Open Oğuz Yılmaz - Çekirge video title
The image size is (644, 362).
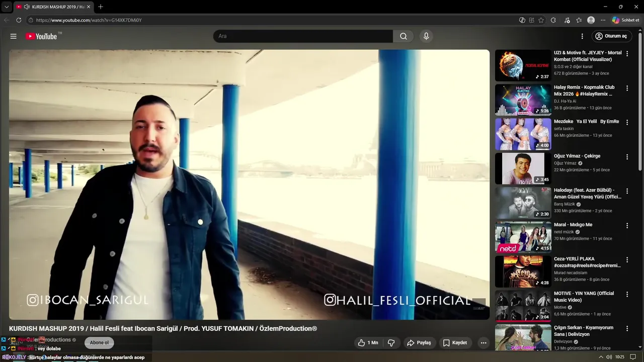pyautogui.click(x=577, y=156)
